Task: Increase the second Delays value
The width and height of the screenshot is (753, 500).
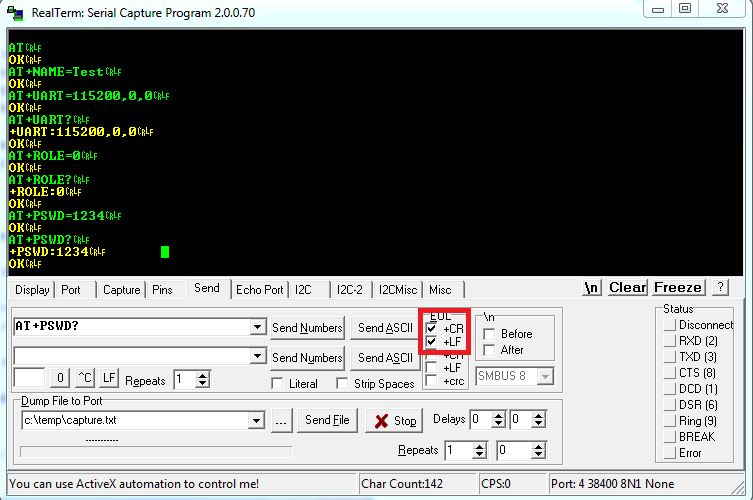Action: click(x=538, y=415)
